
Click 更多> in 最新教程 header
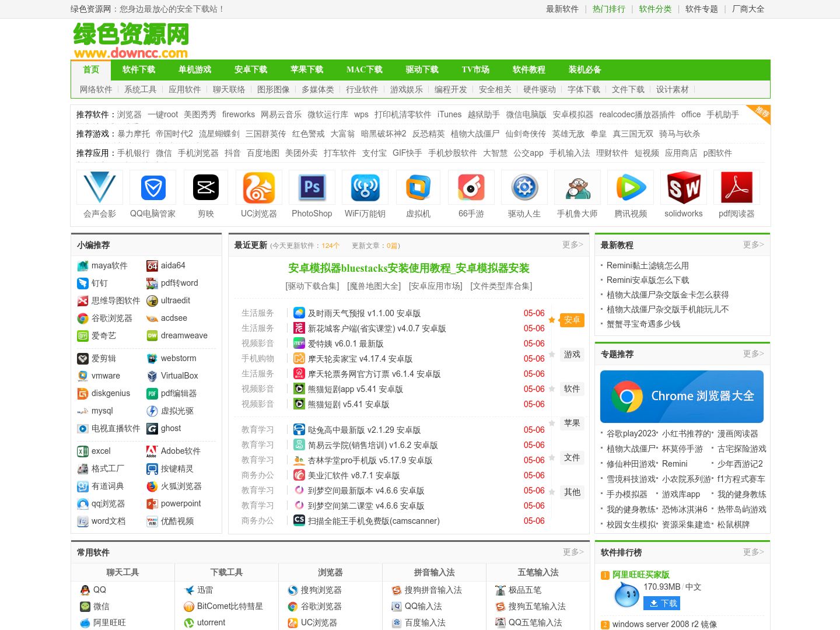754,245
